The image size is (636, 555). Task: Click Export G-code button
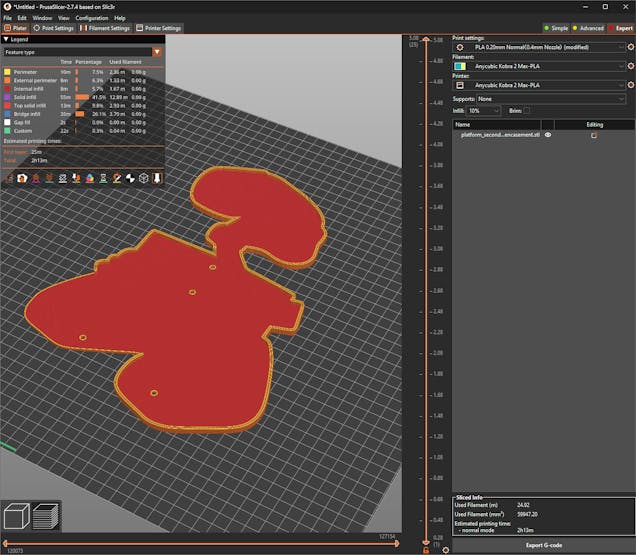click(x=543, y=545)
